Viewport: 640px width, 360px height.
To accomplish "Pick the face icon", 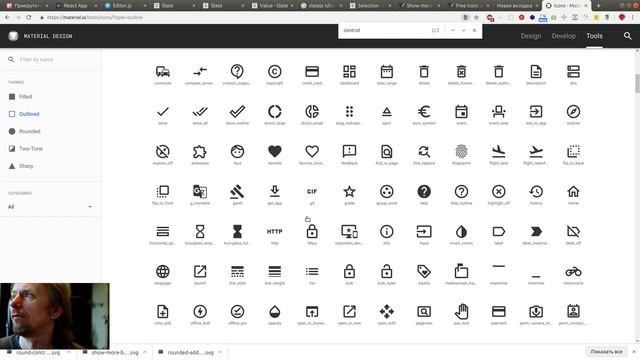I will (x=237, y=151).
